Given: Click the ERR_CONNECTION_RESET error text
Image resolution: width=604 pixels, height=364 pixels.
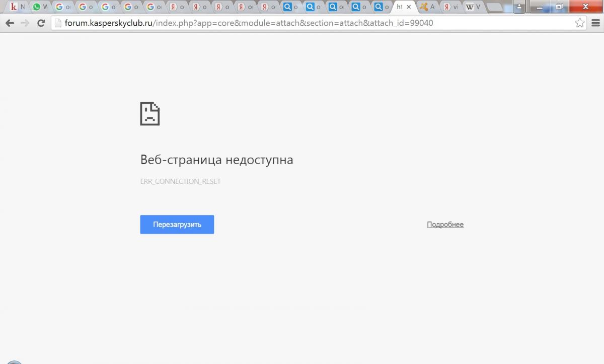Looking at the screenshot, I should 180,181.
